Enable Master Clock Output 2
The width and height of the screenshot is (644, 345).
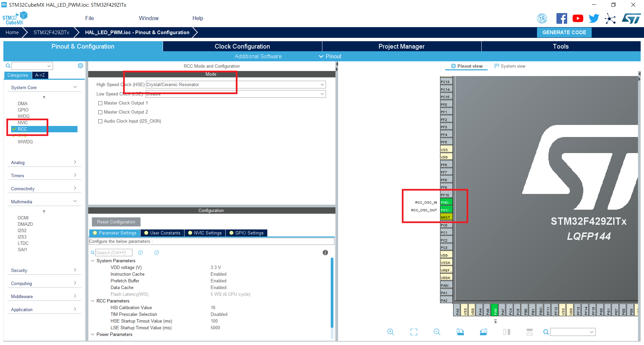pos(100,112)
